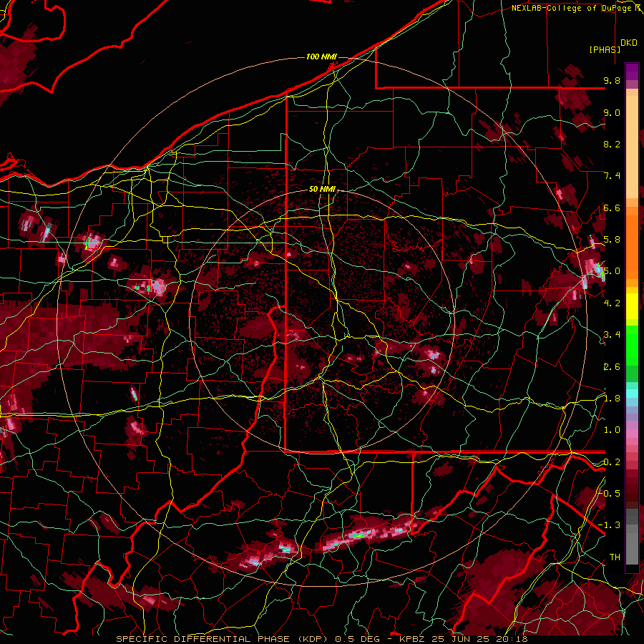Click the 8.2 value on the scale

click(612, 144)
